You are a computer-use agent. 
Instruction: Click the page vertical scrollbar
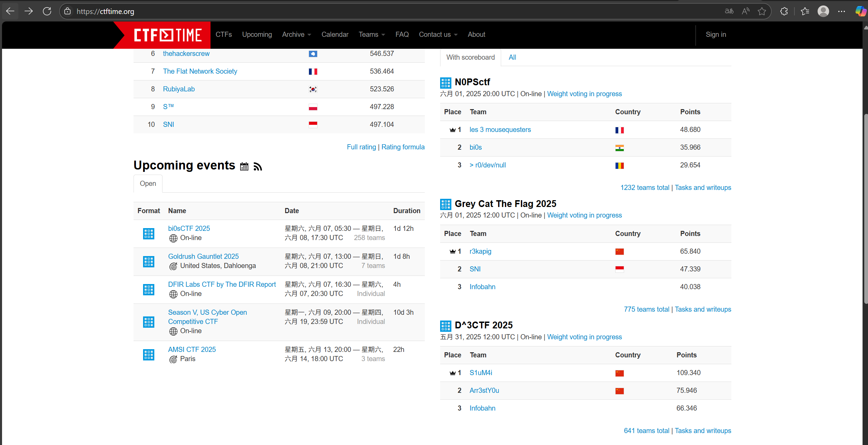pos(865,208)
